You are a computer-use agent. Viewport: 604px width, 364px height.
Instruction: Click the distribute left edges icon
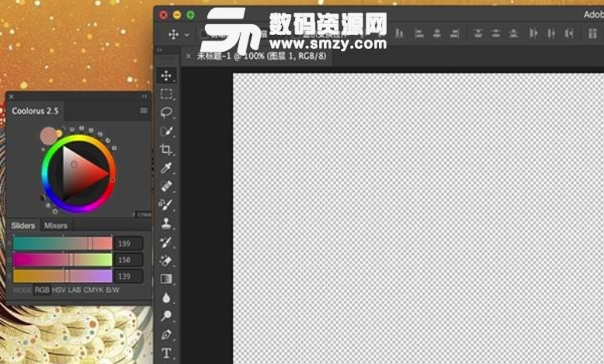(533, 33)
